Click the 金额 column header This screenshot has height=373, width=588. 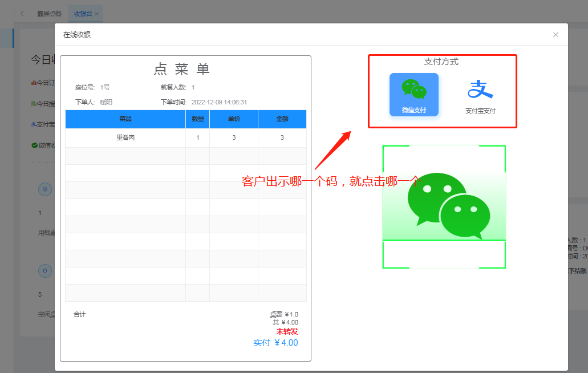click(x=282, y=119)
